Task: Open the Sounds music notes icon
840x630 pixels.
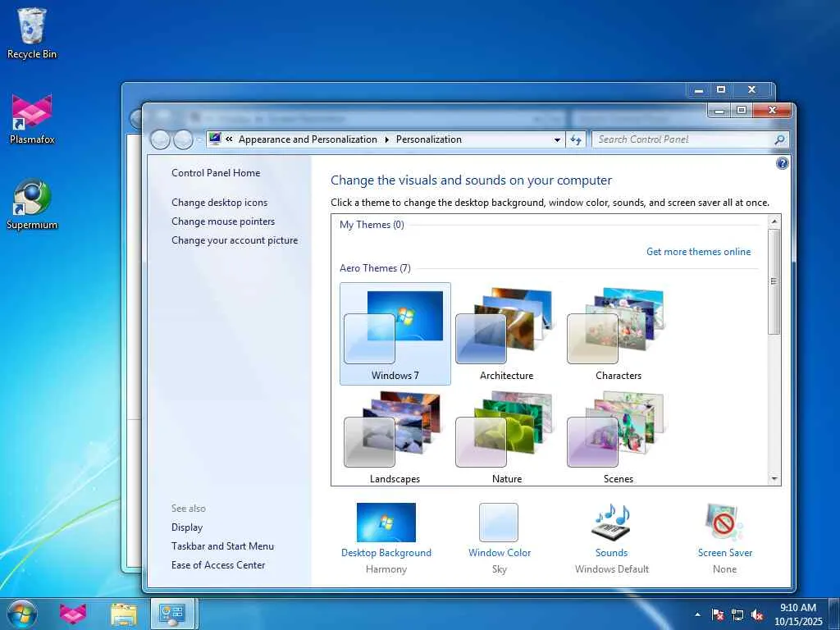Action: coord(611,522)
